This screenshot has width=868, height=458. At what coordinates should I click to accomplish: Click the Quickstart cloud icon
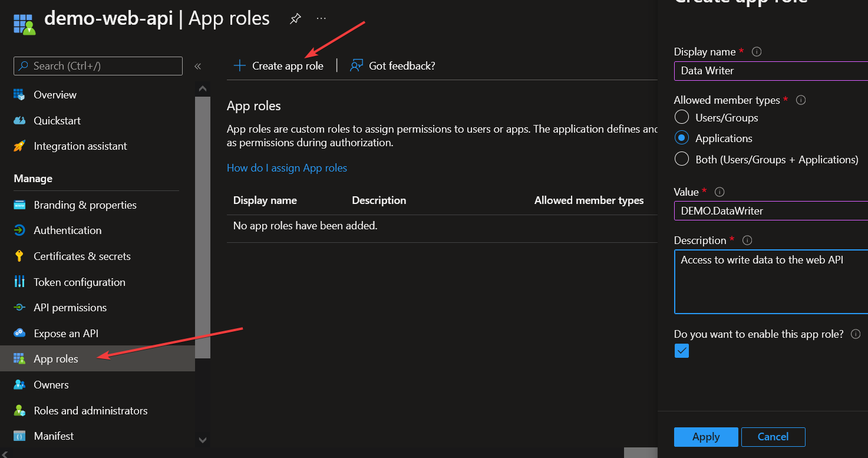point(19,121)
